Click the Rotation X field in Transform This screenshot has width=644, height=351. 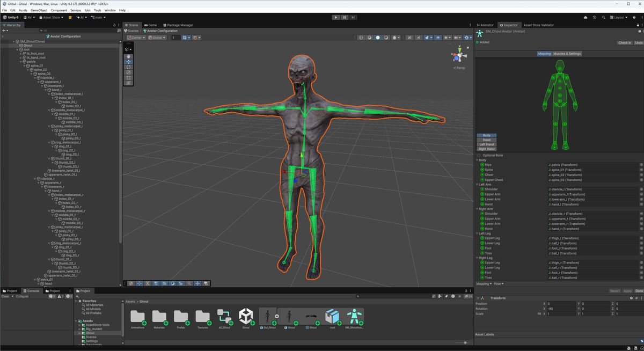tap(562, 309)
